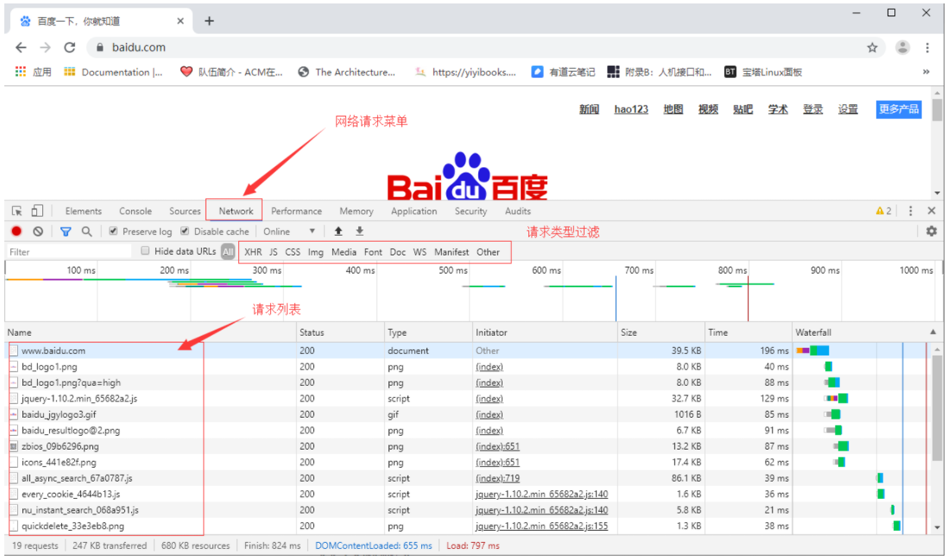The height and width of the screenshot is (560, 948).
Task: Open the Online throttling dropdown
Action: [289, 231]
